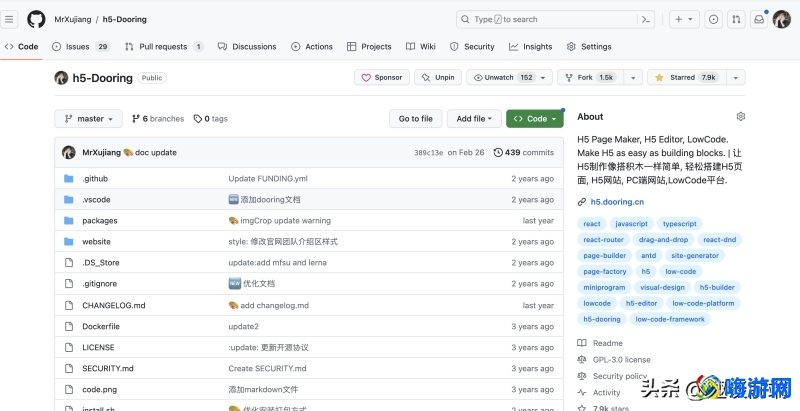View the 6 branches link
This screenshot has width=800, height=411.
pyautogui.click(x=158, y=119)
